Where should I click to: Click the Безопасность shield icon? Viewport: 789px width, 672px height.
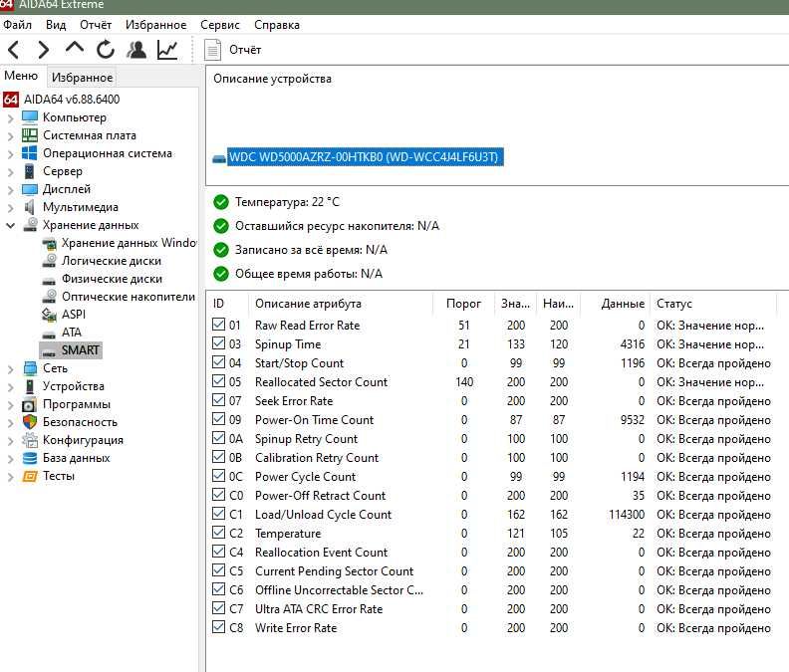[x=30, y=421]
